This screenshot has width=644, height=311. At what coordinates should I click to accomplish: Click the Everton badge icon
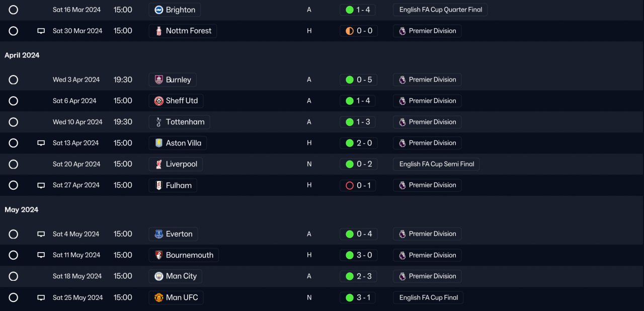[159, 234]
